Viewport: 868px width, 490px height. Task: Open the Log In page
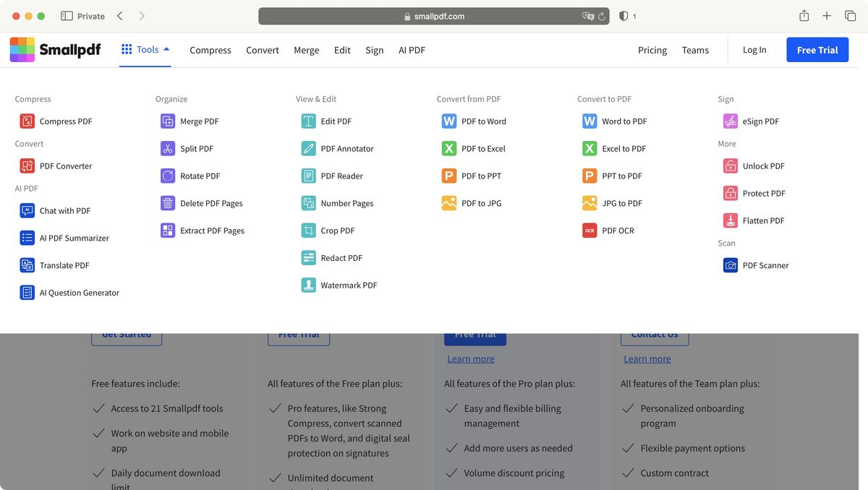point(754,49)
